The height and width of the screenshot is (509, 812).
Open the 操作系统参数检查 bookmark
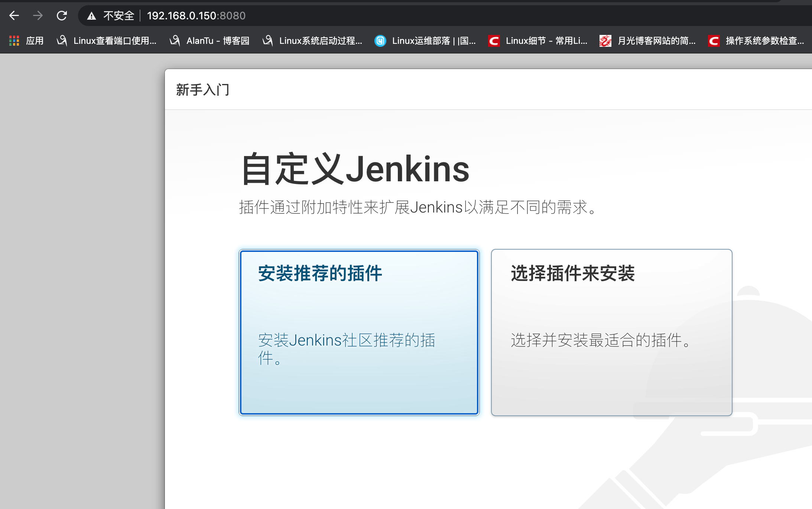(756, 40)
